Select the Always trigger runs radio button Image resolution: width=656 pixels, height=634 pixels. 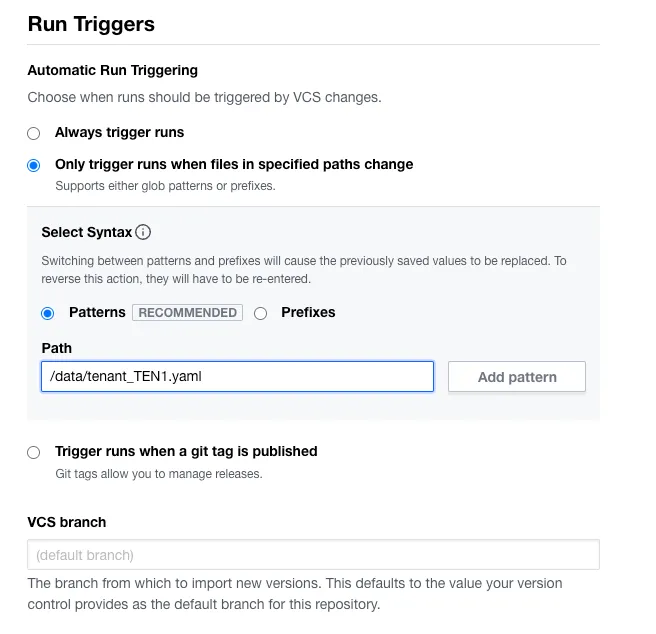click(34, 133)
